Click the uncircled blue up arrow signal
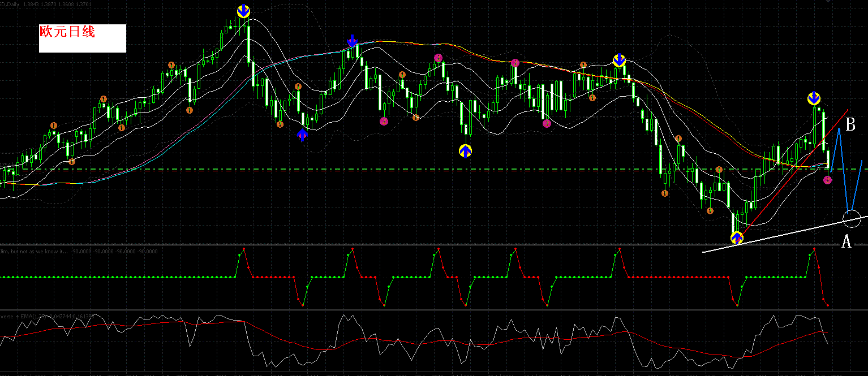The image size is (868, 376). click(x=302, y=134)
